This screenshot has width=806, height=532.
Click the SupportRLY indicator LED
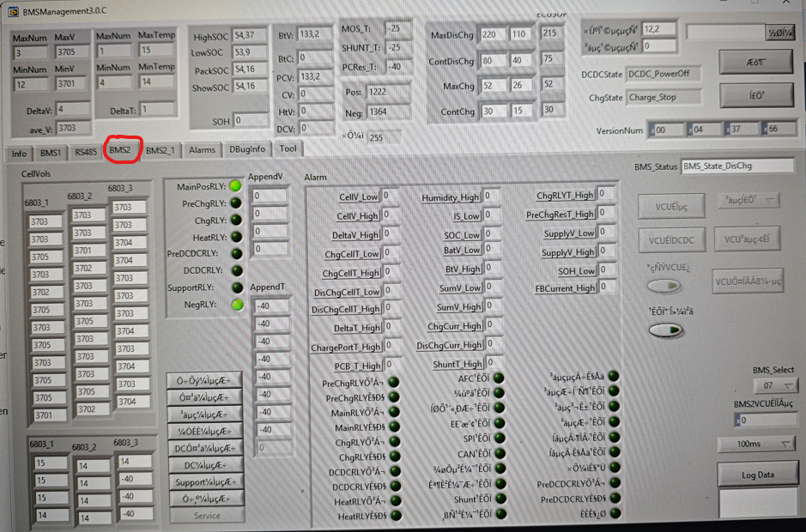point(236,287)
